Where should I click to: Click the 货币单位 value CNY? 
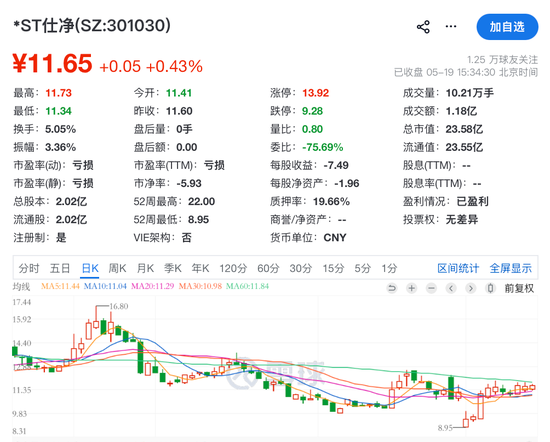click(x=335, y=238)
